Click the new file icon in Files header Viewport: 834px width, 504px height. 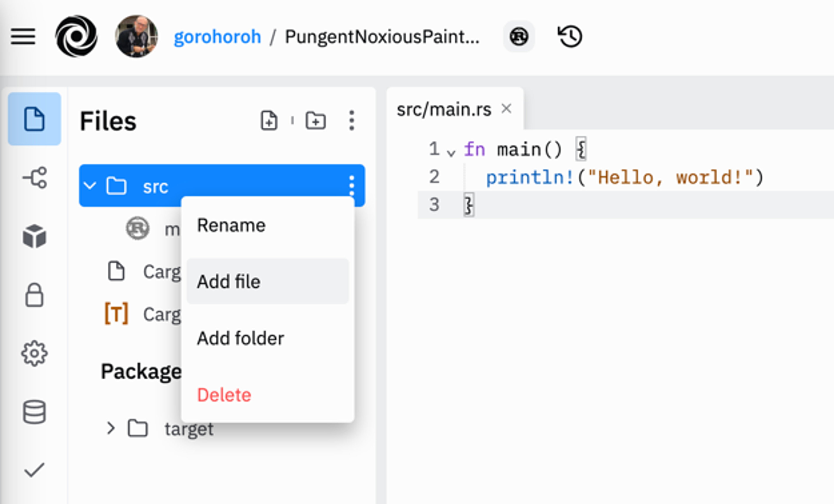click(x=269, y=120)
